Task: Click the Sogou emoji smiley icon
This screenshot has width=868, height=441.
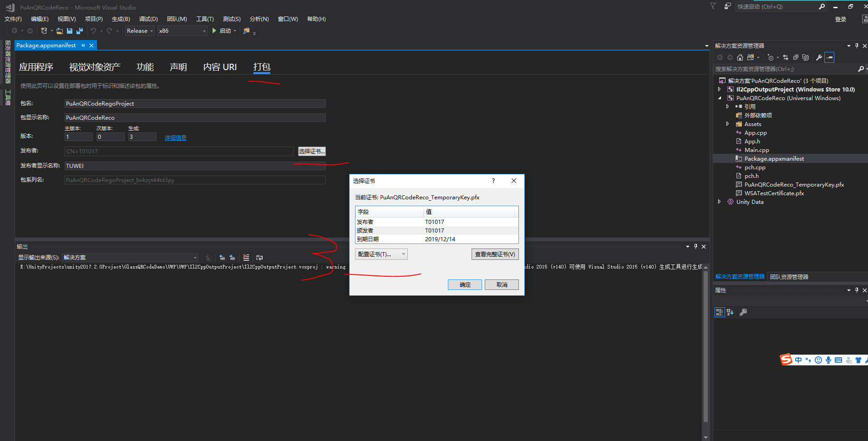Action: (818, 360)
